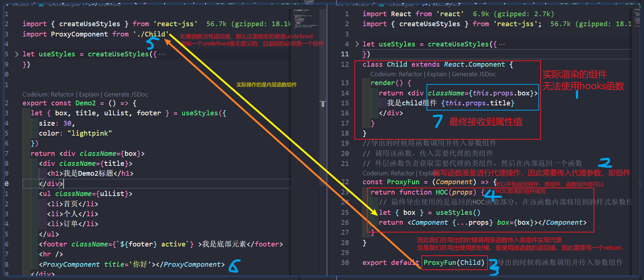Click this.props.title expression
The image size is (644, 280).
coord(478,103)
